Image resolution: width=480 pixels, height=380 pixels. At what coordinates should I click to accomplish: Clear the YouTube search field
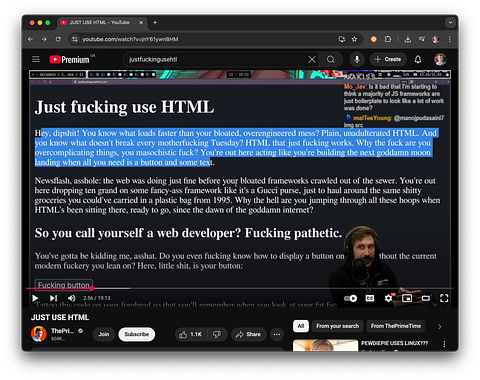pyautogui.click(x=312, y=59)
